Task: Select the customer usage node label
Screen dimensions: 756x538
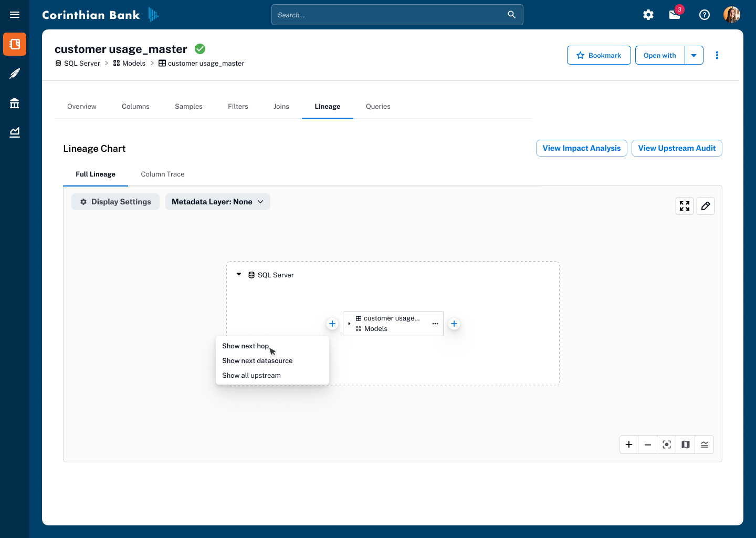Action: pyautogui.click(x=392, y=318)
